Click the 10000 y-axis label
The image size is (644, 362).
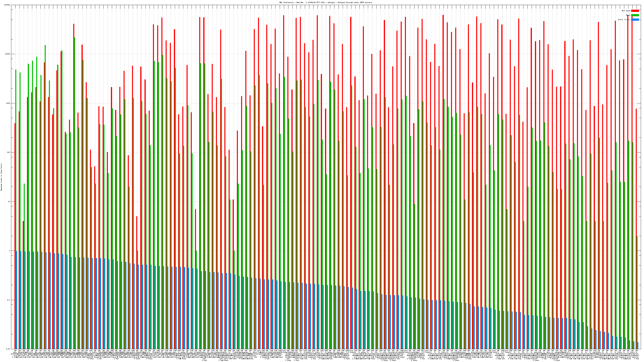click(x=8, y=54)
